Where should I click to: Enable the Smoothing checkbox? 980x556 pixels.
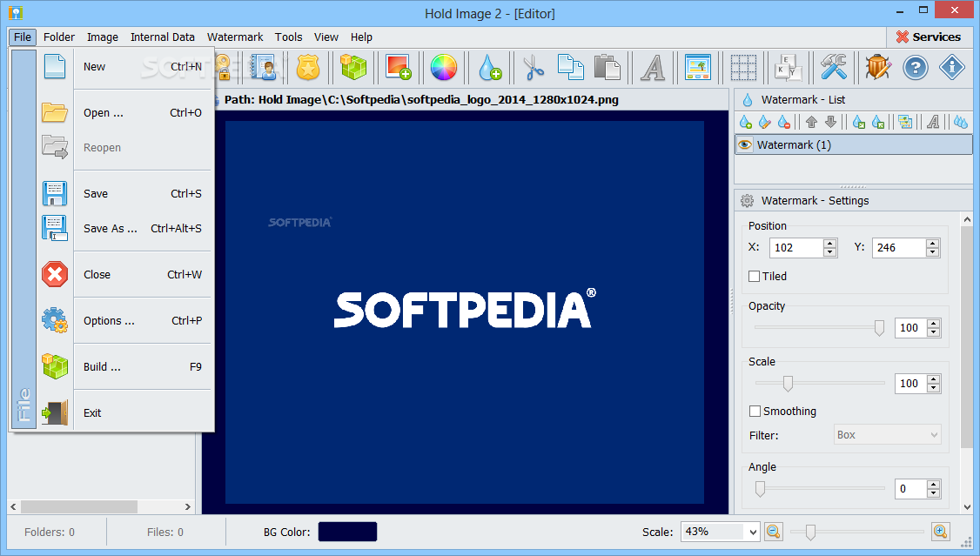pos(755,411)
